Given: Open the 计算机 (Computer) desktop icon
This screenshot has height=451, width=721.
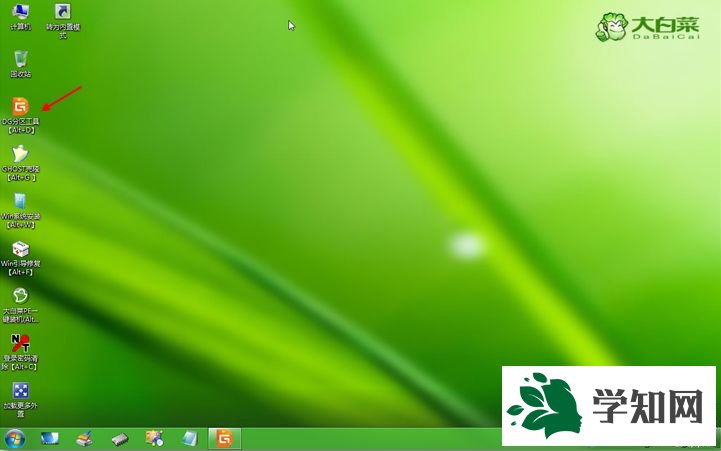Looking at the screenshot, I should [20, 16].
